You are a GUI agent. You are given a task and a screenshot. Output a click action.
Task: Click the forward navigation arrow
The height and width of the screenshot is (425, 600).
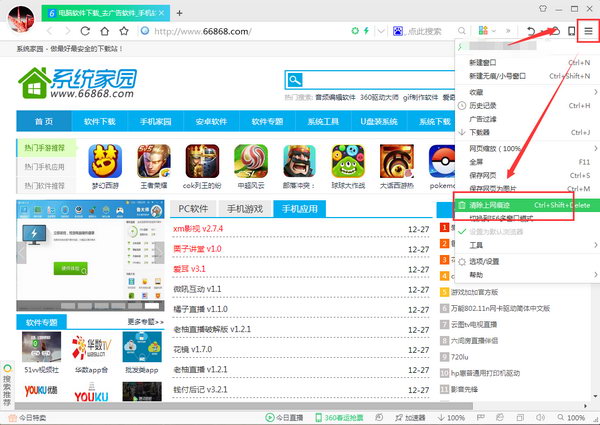coord(67,31)
